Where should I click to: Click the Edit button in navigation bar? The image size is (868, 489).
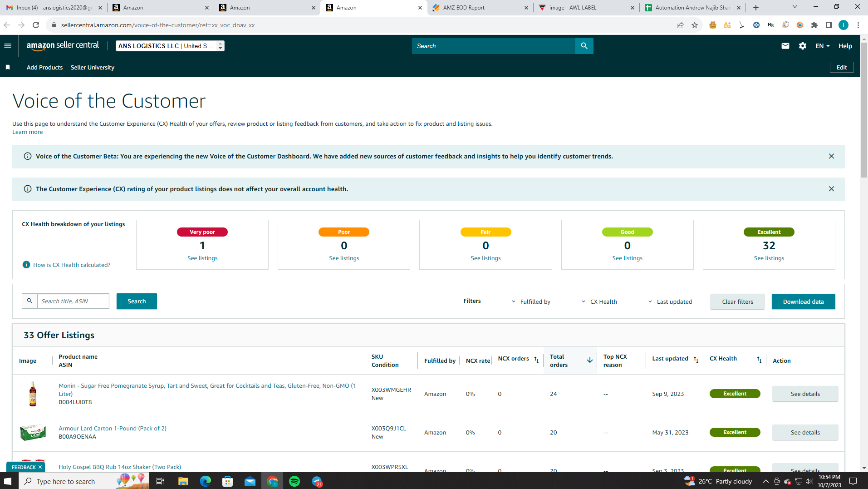click(842, 67)
